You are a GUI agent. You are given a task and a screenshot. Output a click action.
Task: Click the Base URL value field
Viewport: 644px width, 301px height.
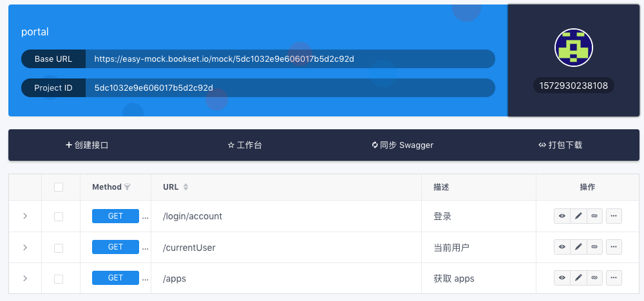290,59
